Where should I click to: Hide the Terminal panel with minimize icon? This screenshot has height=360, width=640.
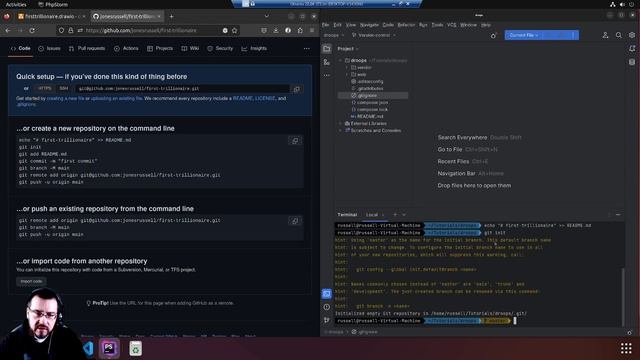click(618, 215)
